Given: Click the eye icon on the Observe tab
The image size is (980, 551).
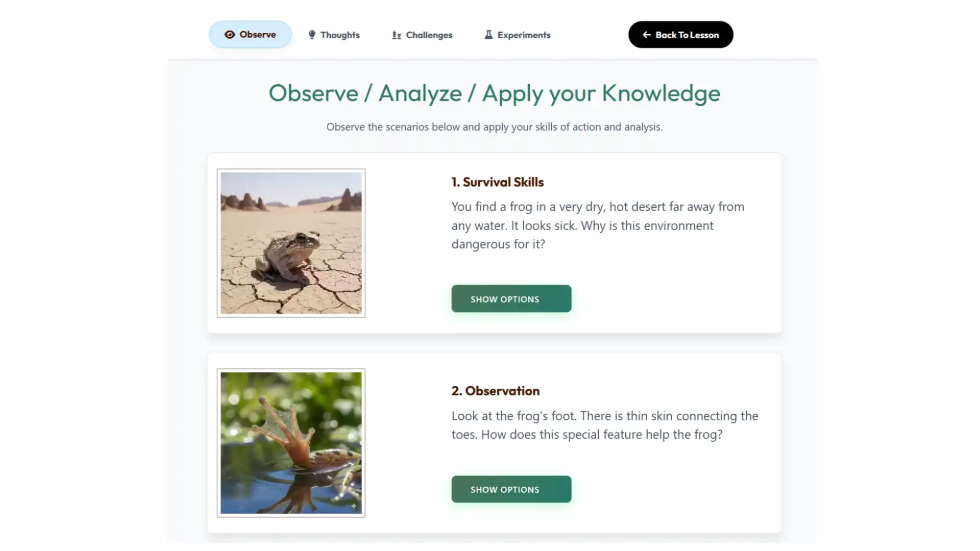Looking at the screenshot, I should [x=230, y=35].
